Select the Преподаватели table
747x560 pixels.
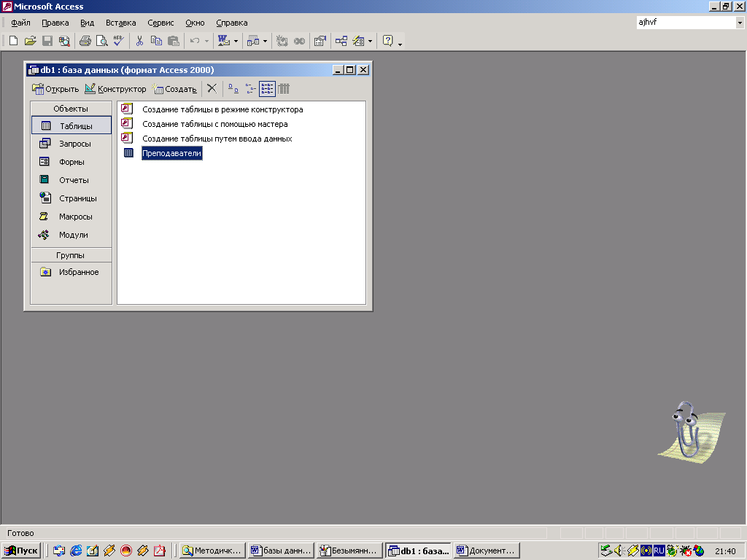pos(172,153)
